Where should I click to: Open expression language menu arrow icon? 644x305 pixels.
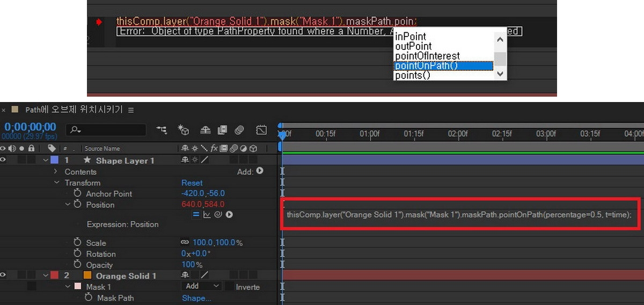229,215
